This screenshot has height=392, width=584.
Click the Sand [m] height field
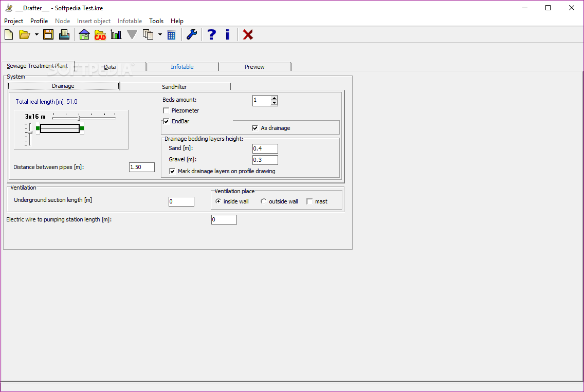point(265,148)
